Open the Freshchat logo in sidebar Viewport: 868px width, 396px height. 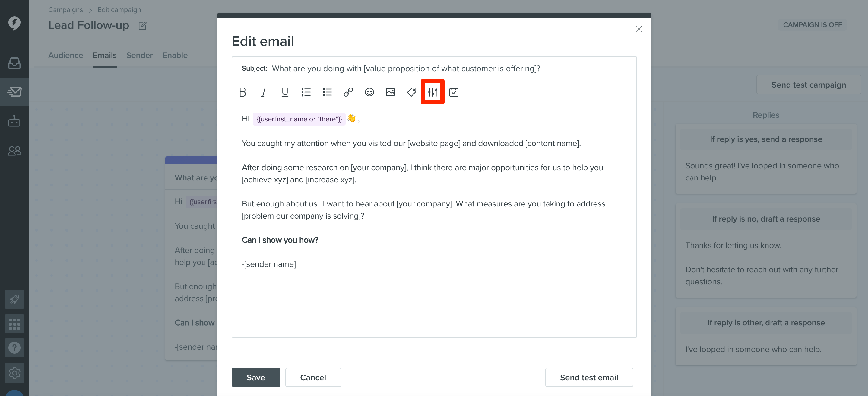[14, 23]
